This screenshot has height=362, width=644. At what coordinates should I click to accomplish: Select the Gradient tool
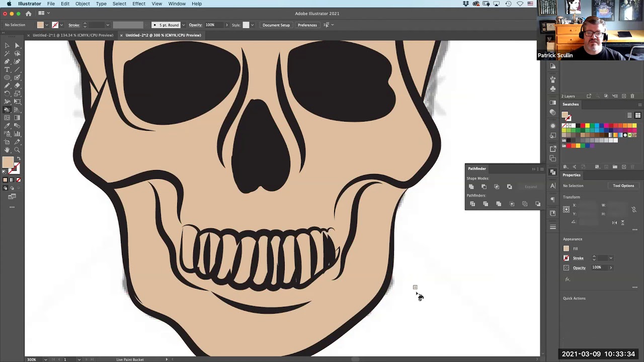click(x=17, y=118)
